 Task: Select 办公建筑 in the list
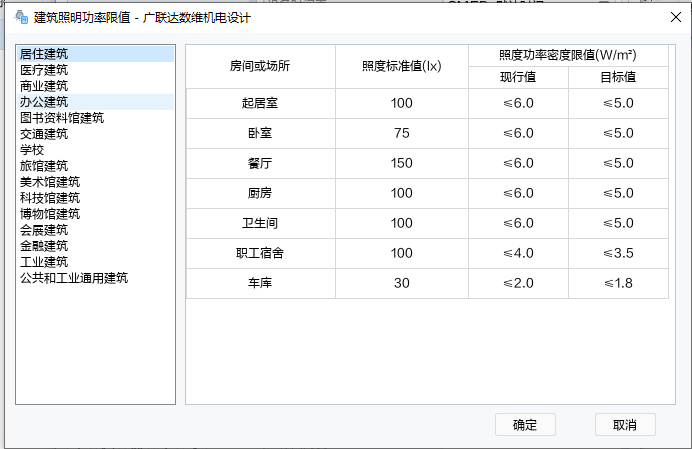95,102
